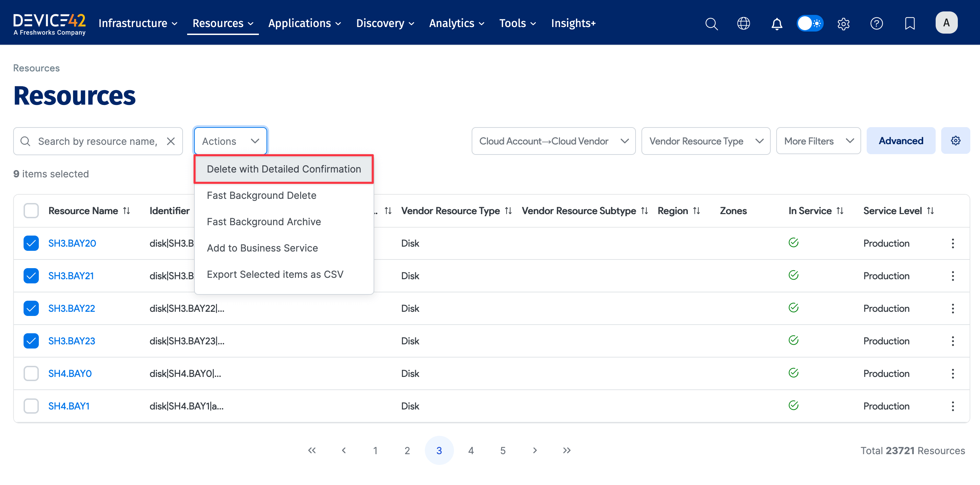Expand the Cloud Account→Cloud Vendor filter

click(x=553, y=141)
